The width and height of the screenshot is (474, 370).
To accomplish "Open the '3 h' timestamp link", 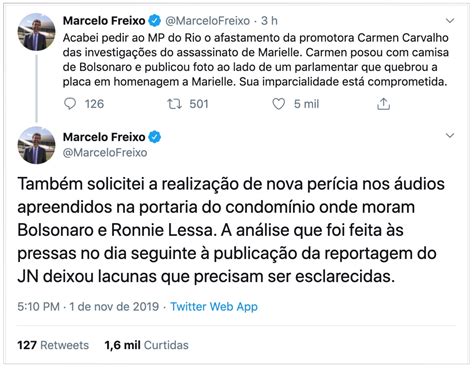I will pos(269,21).
